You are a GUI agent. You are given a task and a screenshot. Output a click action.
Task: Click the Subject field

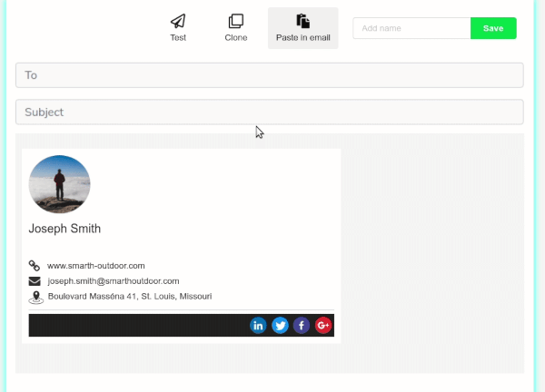pyautogui.click(x=270, y=112)
